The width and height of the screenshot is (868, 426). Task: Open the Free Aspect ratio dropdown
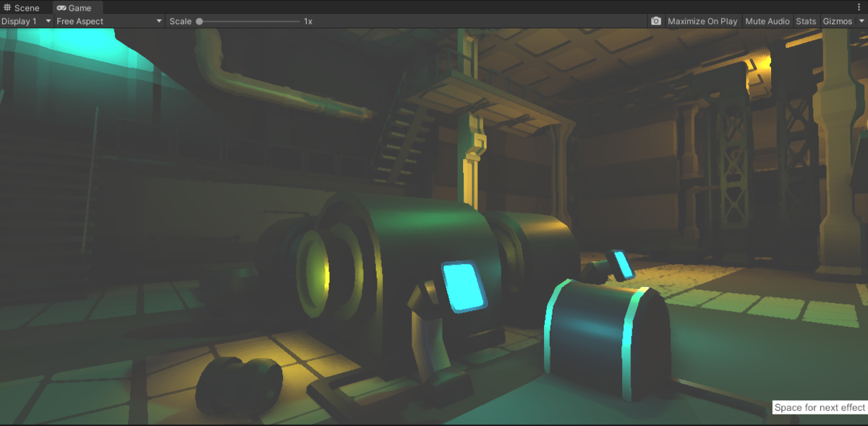[107, 21]
